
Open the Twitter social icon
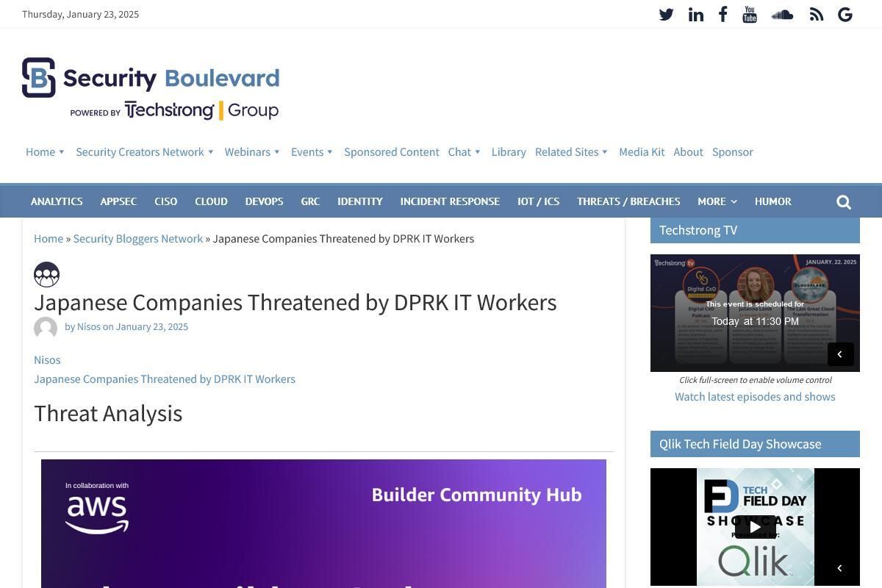point(666,15)
